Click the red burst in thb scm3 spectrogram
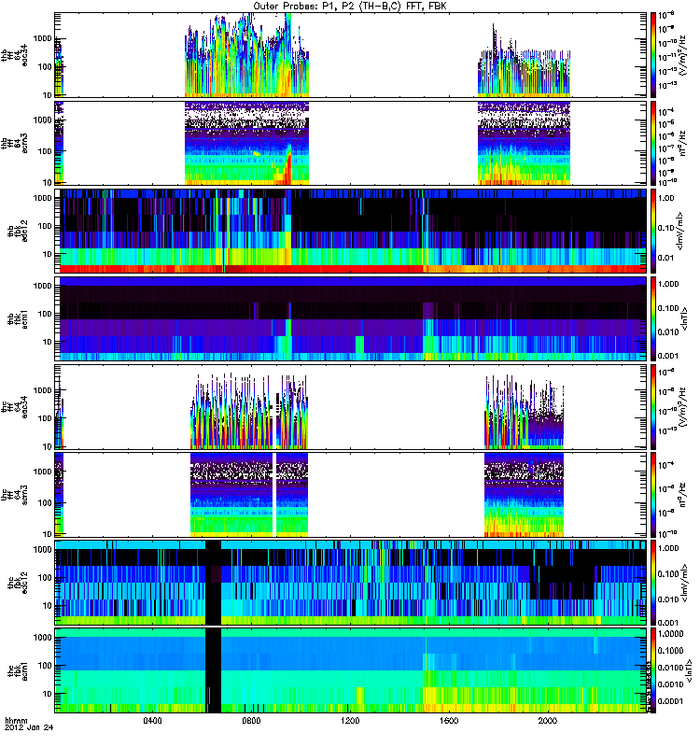700x747 pixels. tap(288, 171)
